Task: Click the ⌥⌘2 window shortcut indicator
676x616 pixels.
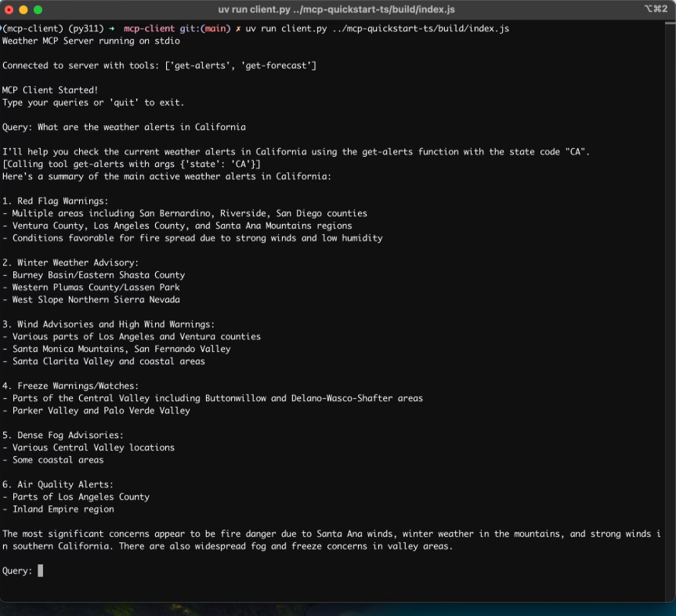Action: 655,9
